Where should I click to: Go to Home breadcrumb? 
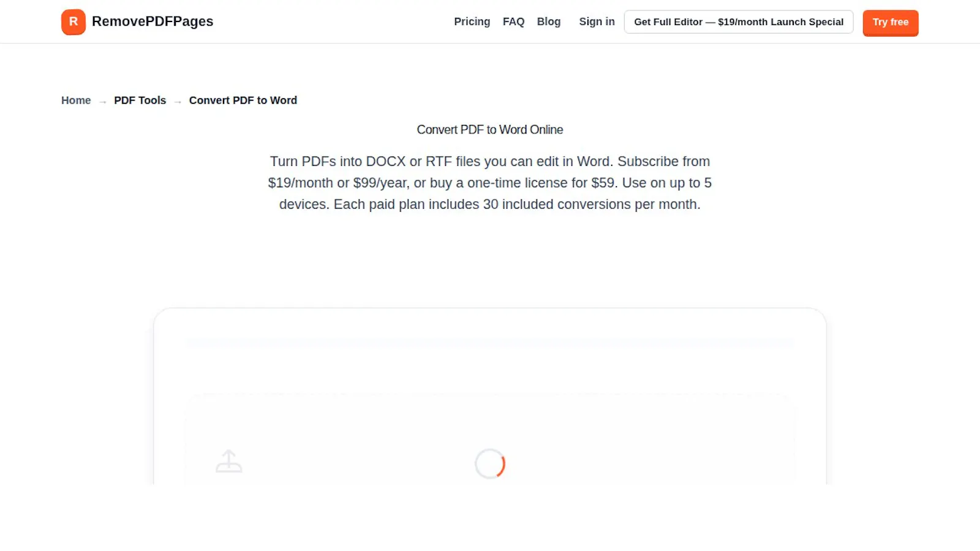[76, 100]
